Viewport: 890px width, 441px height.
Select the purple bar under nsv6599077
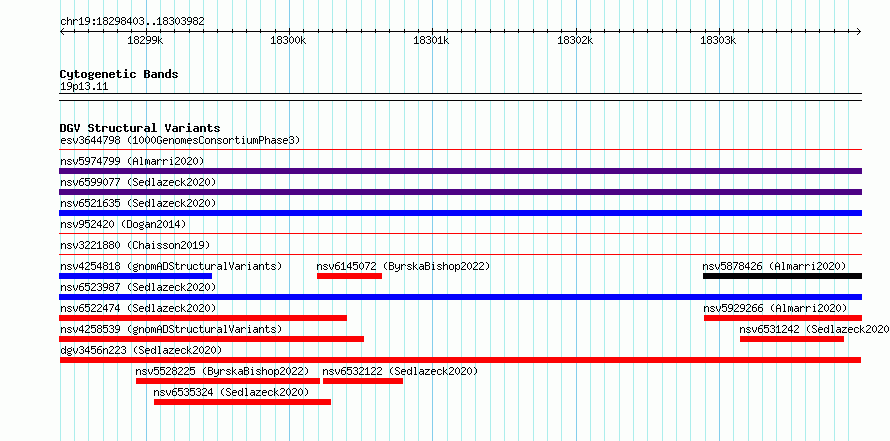[460, 192]
